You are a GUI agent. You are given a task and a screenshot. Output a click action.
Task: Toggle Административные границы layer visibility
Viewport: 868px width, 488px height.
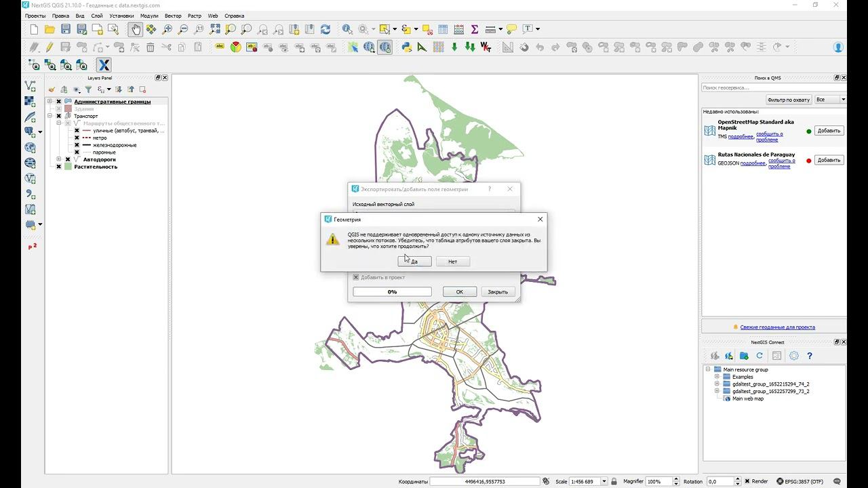(58, 102)
